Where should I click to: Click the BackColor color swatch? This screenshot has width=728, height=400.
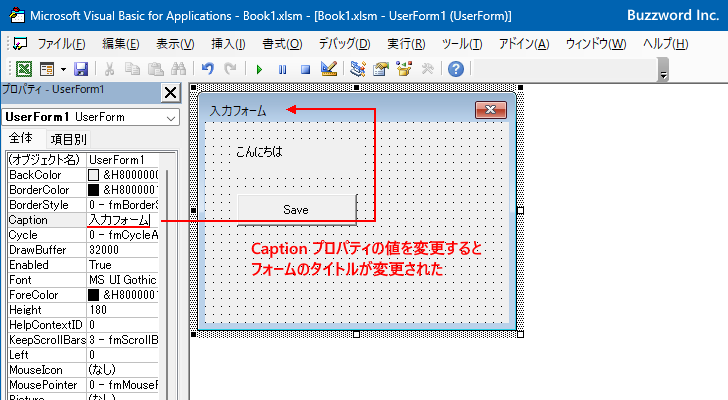coord(93,175)
